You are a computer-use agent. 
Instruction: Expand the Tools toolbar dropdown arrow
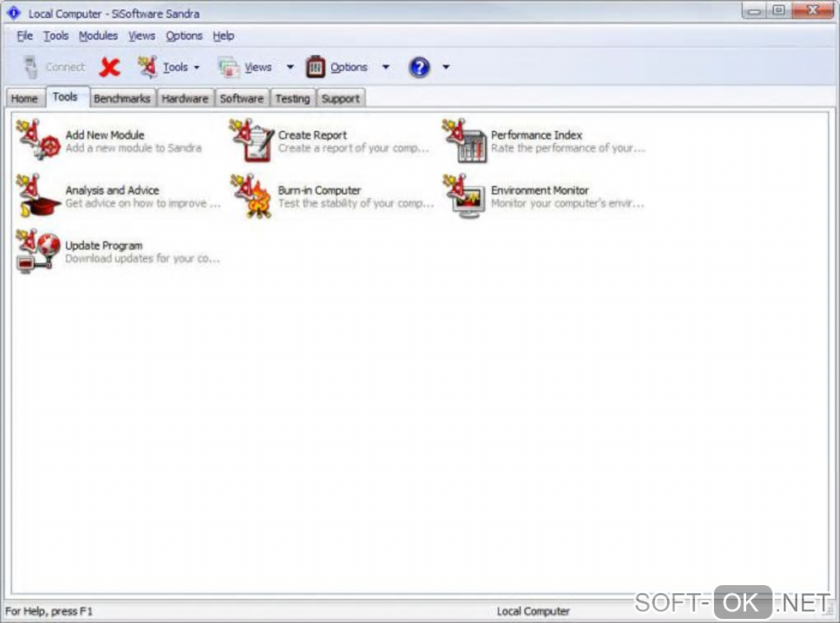[x=197, y=68]
